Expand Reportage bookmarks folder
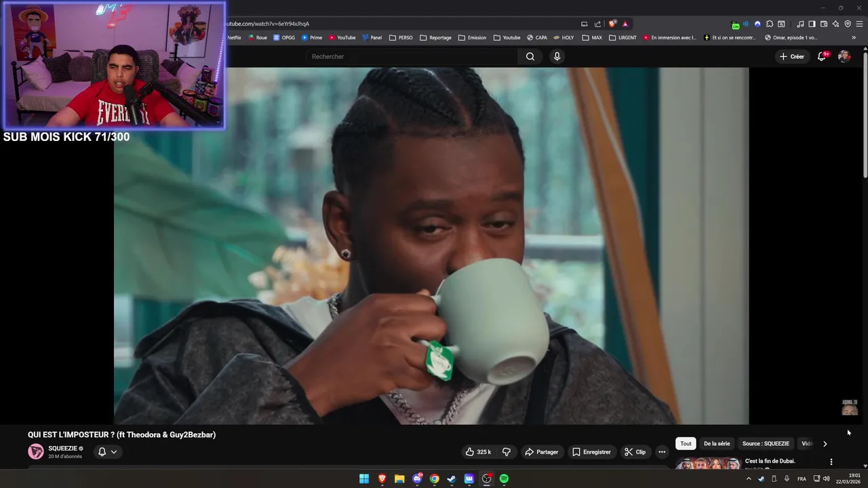 pos(435,38)
